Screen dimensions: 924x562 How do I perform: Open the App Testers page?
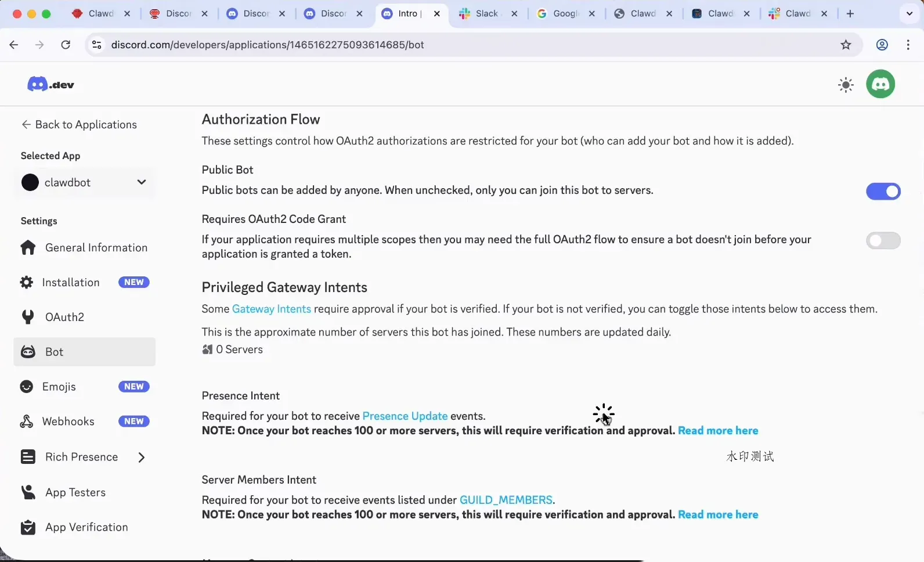[75, 492]
